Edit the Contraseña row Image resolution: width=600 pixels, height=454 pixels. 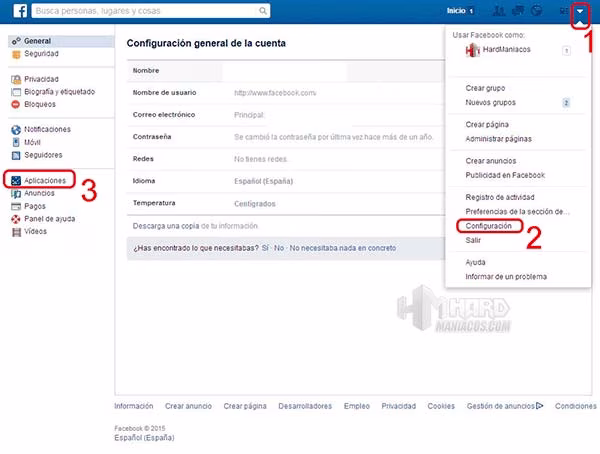(x=286, y=137)
